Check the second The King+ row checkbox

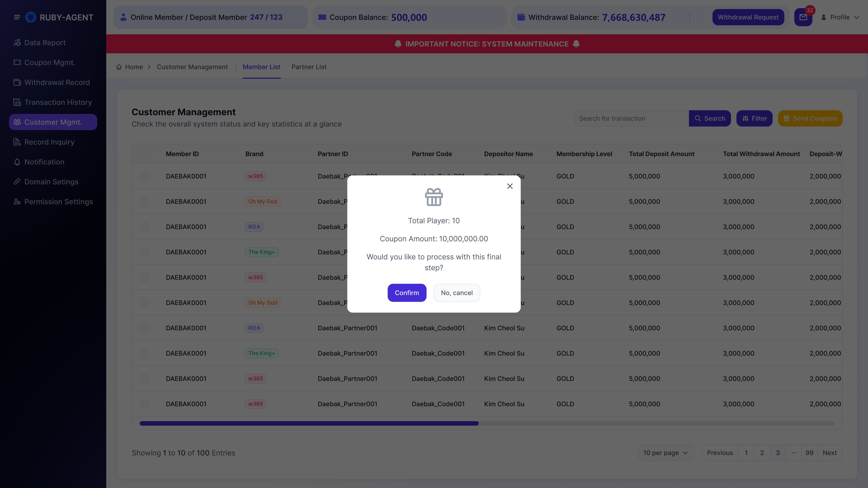pyautogui.click(x=144, y=353)
